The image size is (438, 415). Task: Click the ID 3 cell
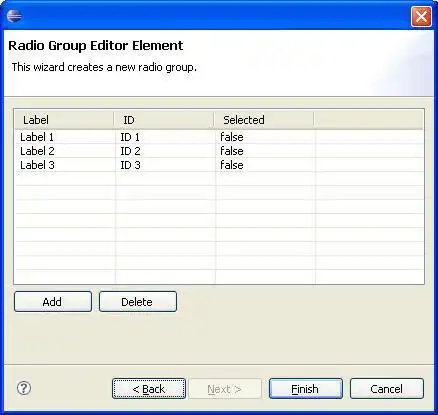[x=165, y=165]
